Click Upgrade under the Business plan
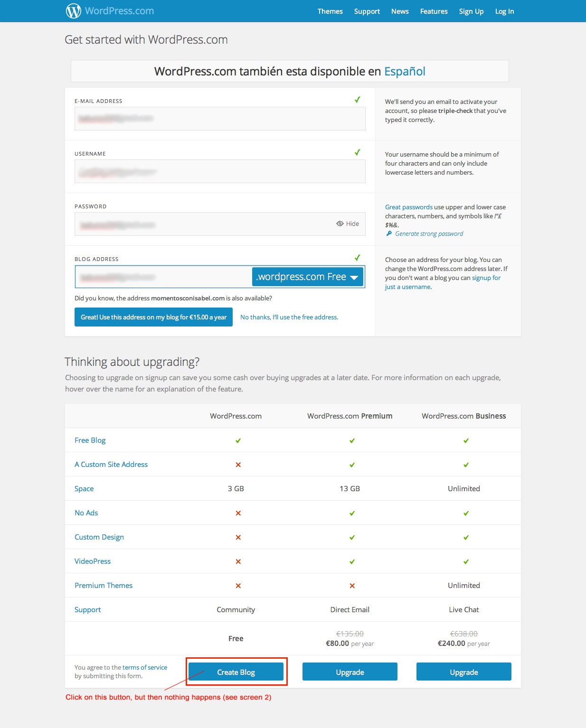This screenshot has height=728, width=586. 464,672
